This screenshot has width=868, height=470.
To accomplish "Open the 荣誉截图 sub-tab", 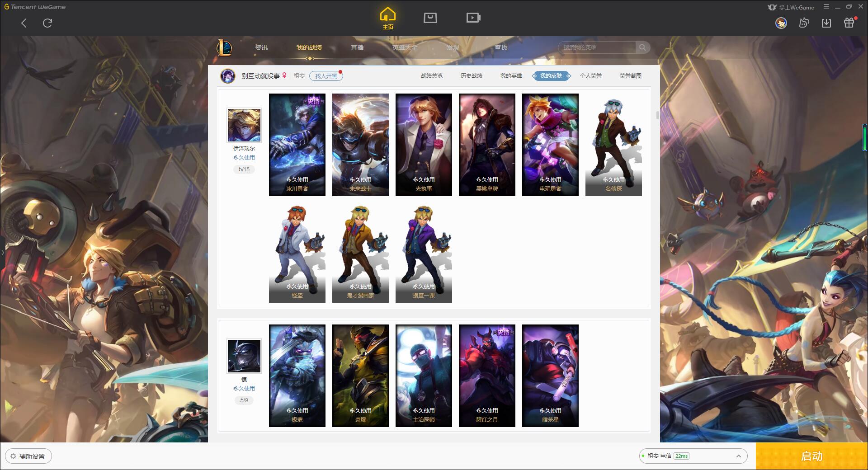I will [x=631, y=76].
